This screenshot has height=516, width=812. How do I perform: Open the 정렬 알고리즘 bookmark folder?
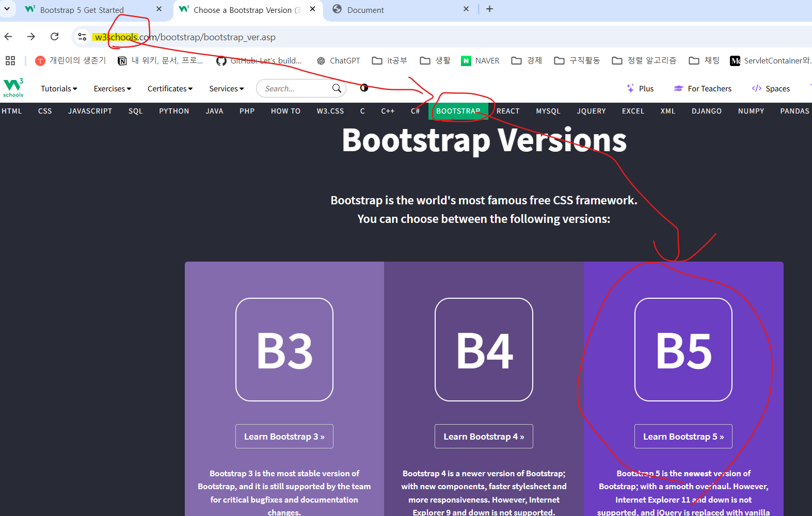pos(644,60)
